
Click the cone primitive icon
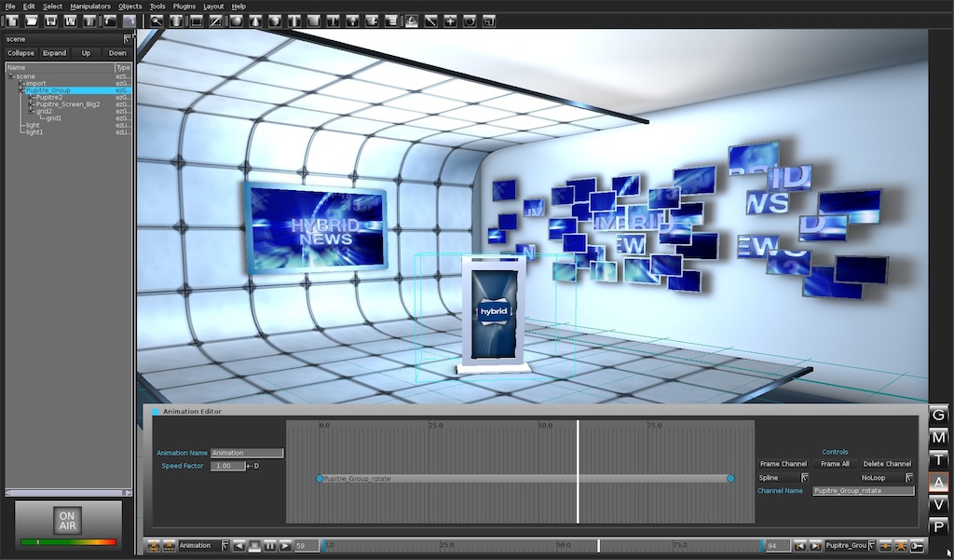pyautogui.click(x=255, y=21)
